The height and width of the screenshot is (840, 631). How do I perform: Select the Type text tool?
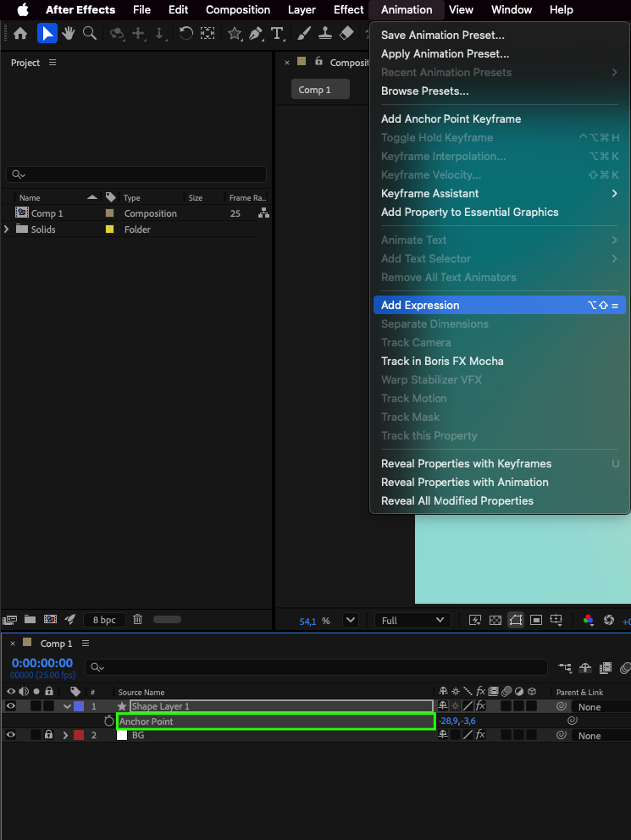click(277, 34)
